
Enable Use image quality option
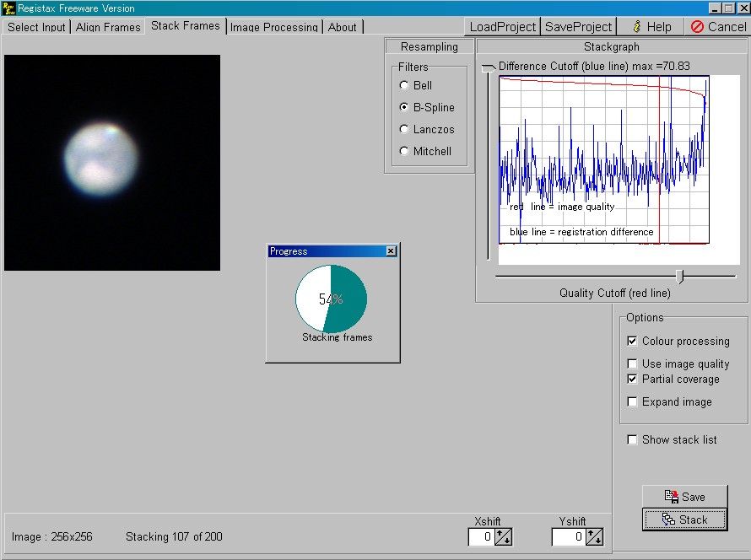(632, 363)
